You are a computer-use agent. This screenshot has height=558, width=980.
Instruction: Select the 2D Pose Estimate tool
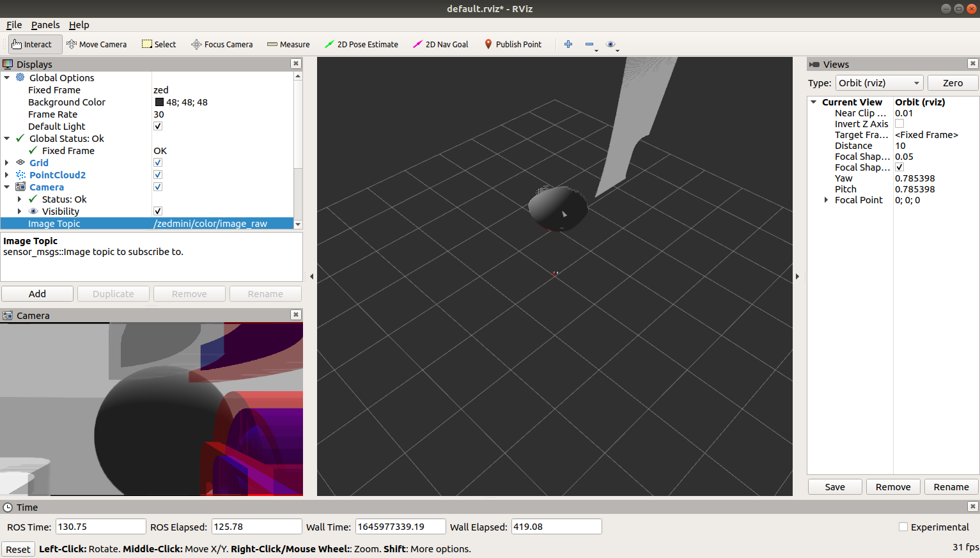coord(361,44)
